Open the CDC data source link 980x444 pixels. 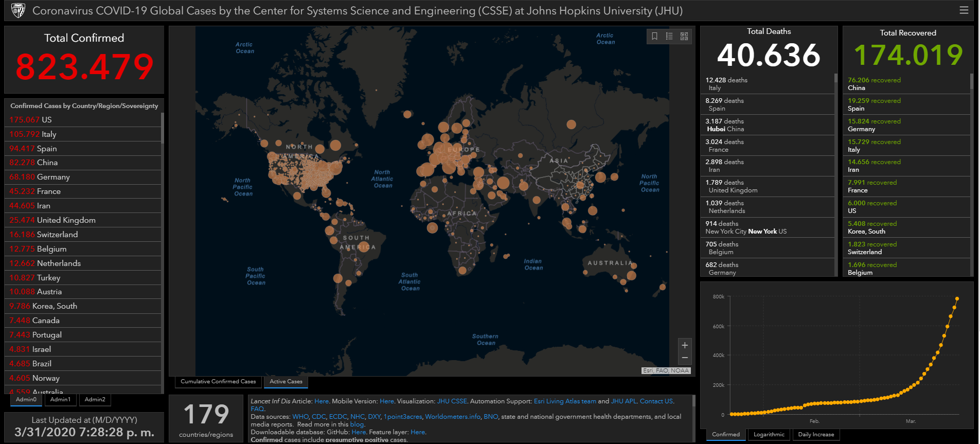tap(318, 417)
